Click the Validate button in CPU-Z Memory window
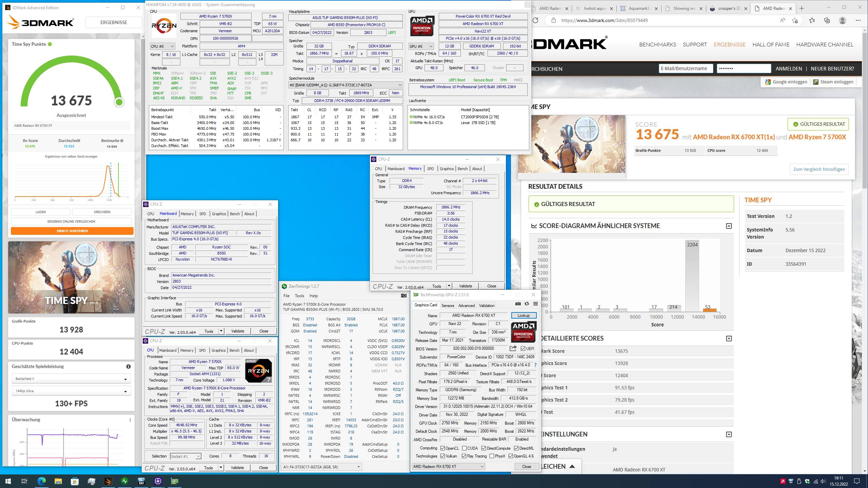Viewport: 868px width, 488px height. point(466,286)
